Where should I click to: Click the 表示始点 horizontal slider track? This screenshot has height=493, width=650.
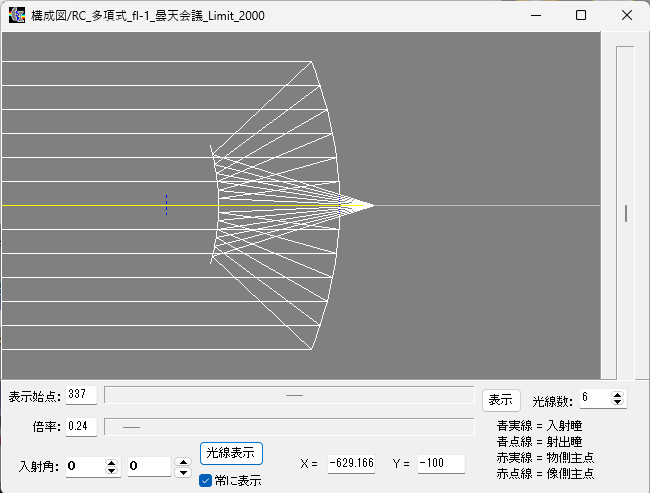point(289,395)
